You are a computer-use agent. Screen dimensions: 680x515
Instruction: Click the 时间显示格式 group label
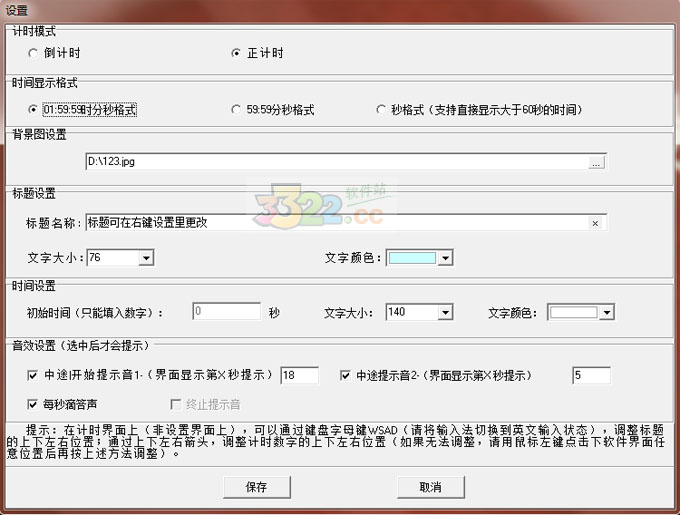click(45, 82)
